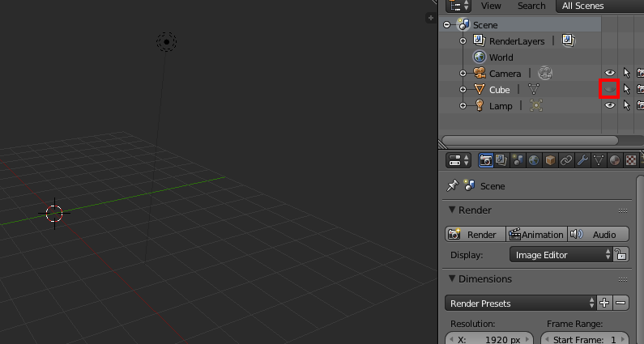Screen dimensions: 644x344
Task: Click the Animation render button
Action: tap(536, 235)
